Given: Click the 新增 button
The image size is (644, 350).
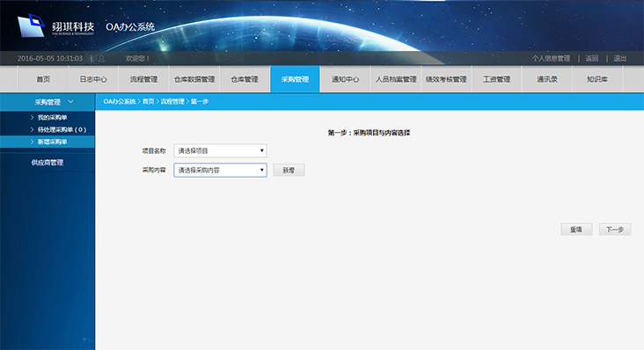Looking at the screenshot, I should tap(289, 170).
